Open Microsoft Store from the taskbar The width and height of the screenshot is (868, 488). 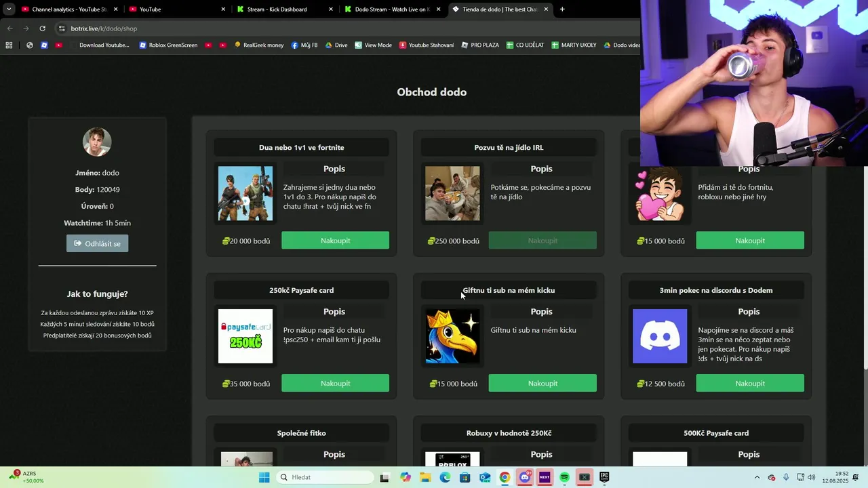click(x=465, y=477)
